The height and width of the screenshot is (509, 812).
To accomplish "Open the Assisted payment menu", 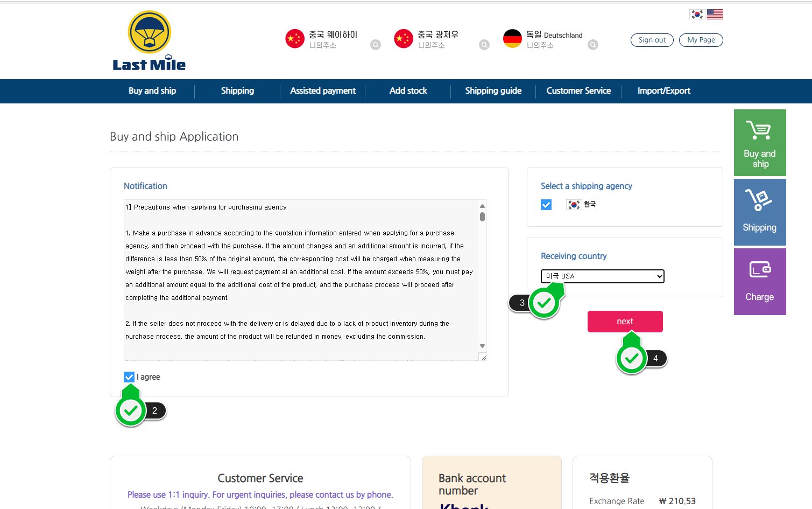I will click(x=322, y=91).
